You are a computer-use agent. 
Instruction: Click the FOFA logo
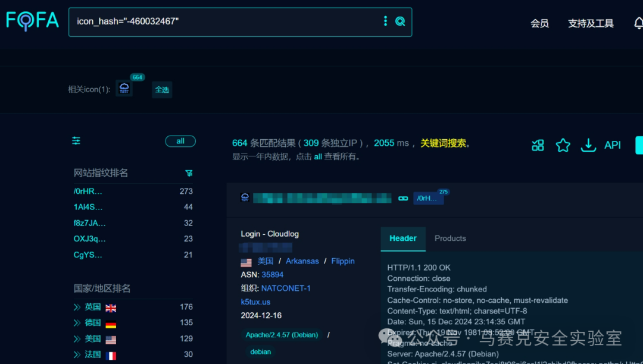point(32,21)
